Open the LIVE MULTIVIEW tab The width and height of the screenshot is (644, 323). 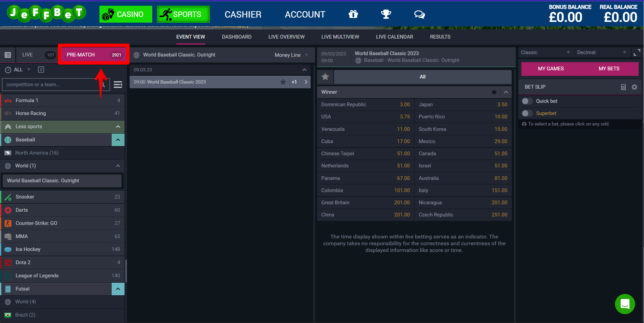[x=340, y=37]
